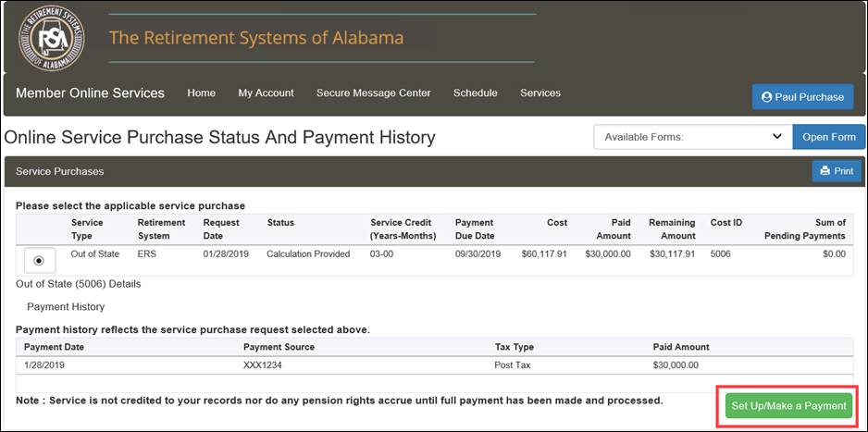Click the Member Online Services title link
The image size is (868, 432).
click(91, 93)
